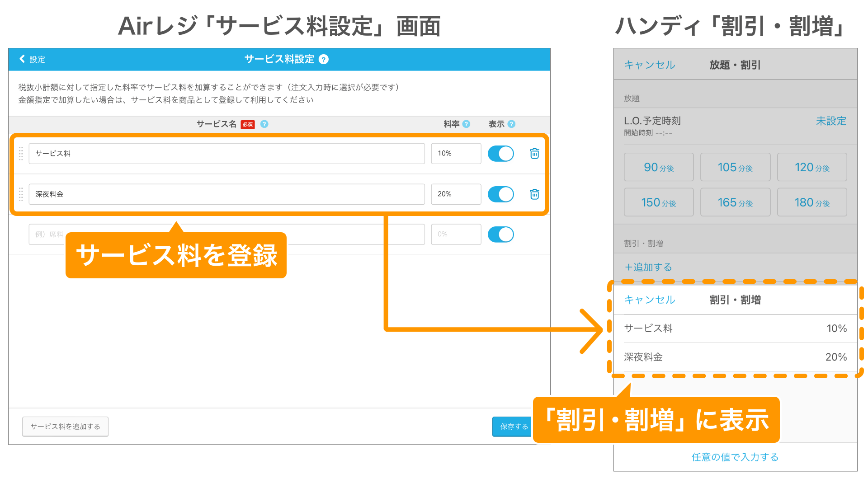The image size is (868, 488).
Task: Edit the 20% rate field
Action: coord(456,194)
